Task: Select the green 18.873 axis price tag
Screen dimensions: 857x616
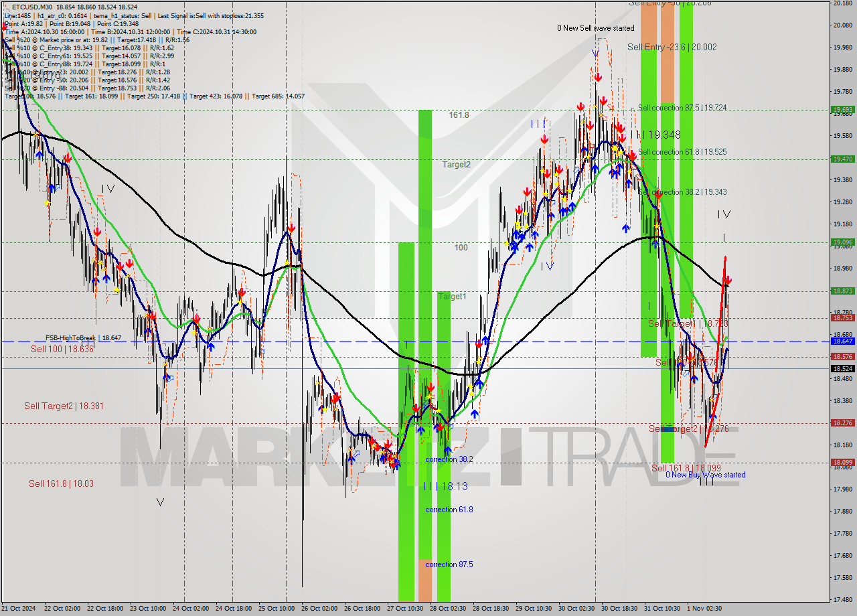Action: 842,291
